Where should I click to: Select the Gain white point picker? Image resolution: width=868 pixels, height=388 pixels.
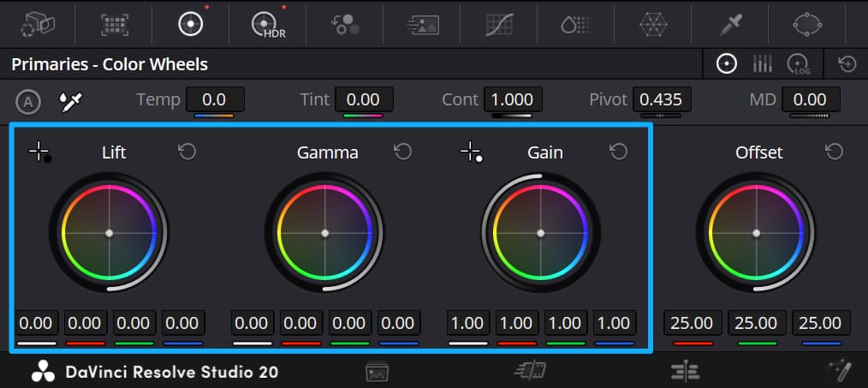click(471, 152)
